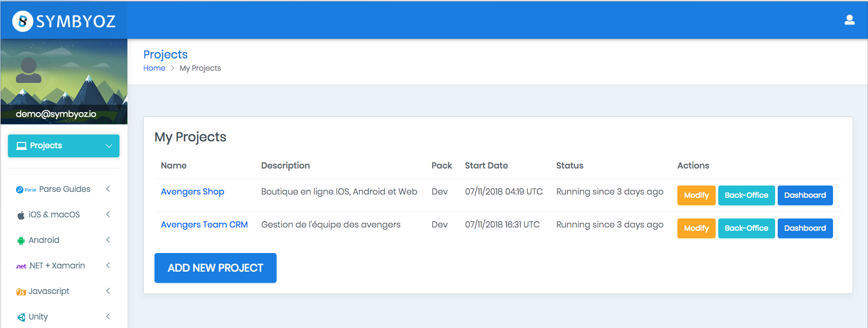Open the Avengers Team CRM project link
868x328 pixels.
click(x=204, y=224)
